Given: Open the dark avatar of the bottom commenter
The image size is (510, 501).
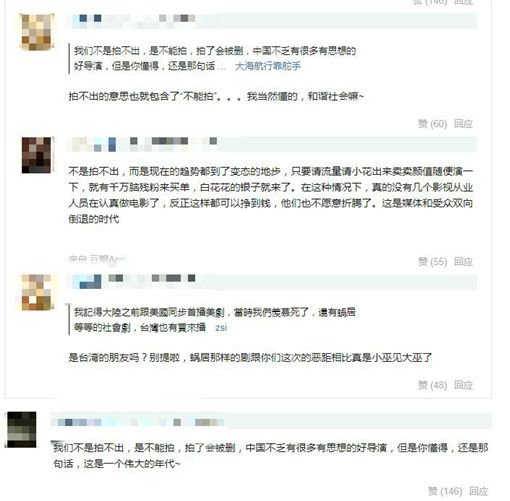Looking at the screenshot, I should tap(22, 429).
